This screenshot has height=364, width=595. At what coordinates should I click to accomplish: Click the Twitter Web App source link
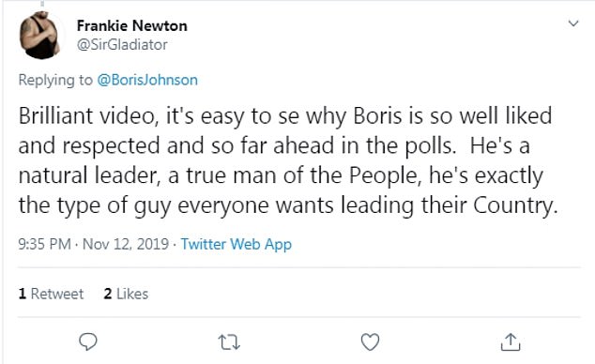tap(236, 244)
